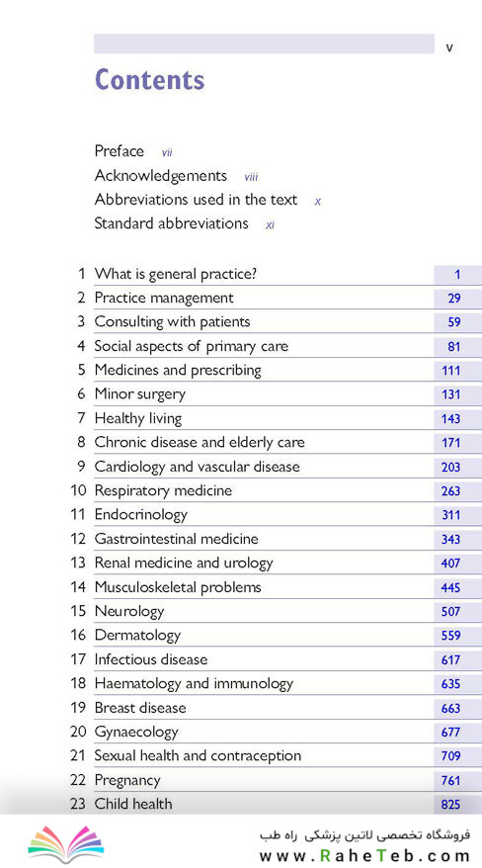Jump to Dermatology chapter
The height and width of the screenshot is (868, 482).
click(137, 636)
